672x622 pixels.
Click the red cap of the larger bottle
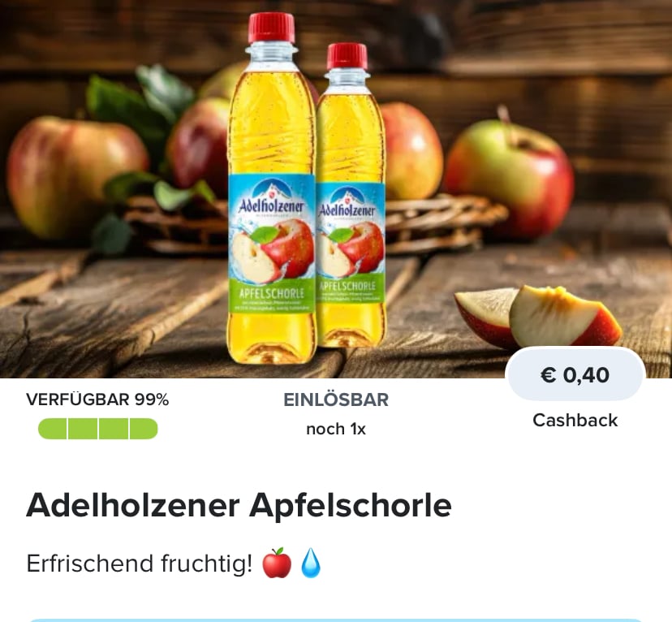271,28
